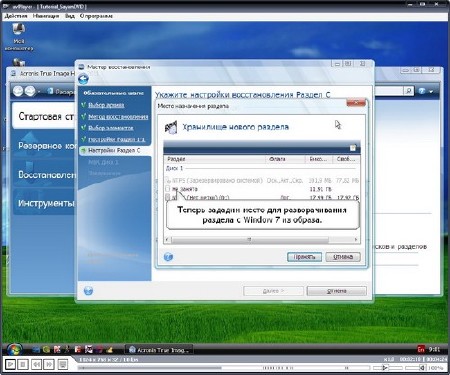Click the Acronis True Imag... taskbar button
This screenshot has width=450, height=375.
click(x=159, y=350)
